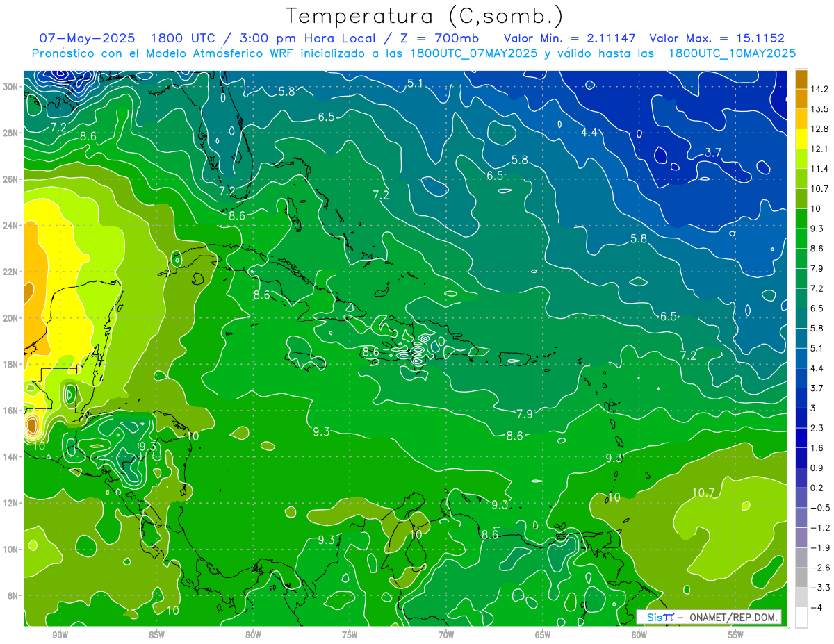834x644 pixels.
Task: Click the "8N" latitude axis label
Action: [13, 595]
